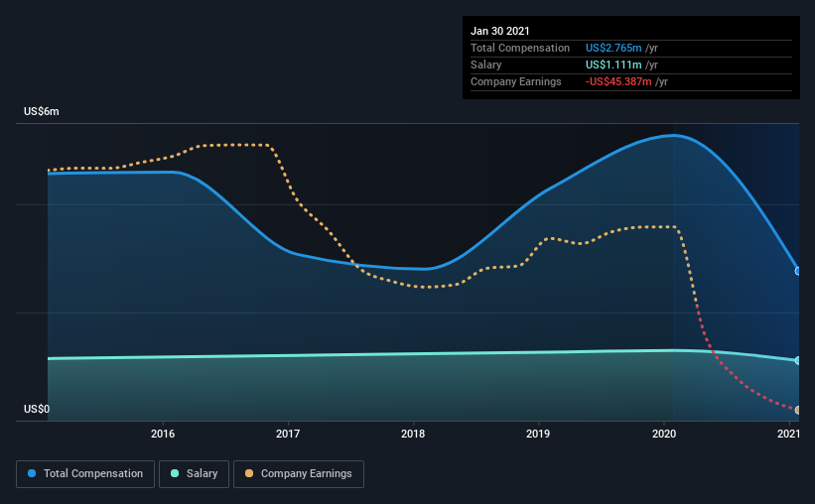Click the 2018 x-axis label
This screenshot has width=815, height=504.
[x=413, y=434]
